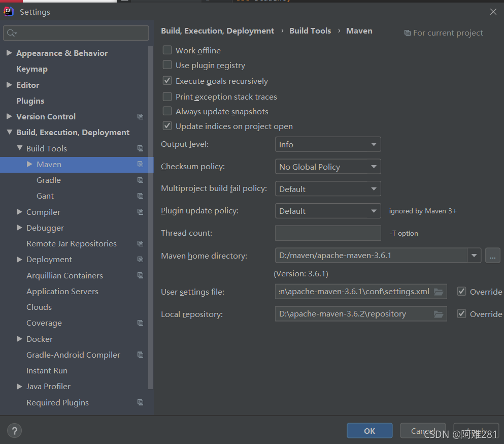Click the Thread count input field
Viewport: 504px width, 444px height.
328,233
